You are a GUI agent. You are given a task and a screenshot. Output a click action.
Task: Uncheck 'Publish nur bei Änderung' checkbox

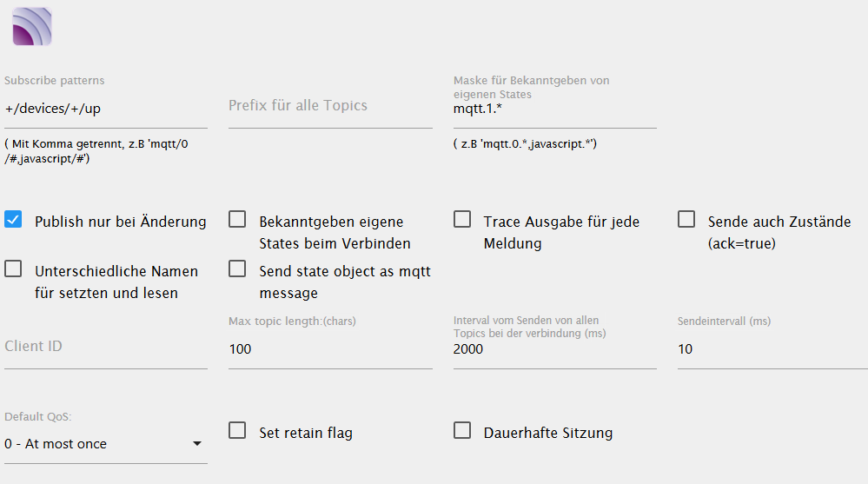(x=13, y=220)
